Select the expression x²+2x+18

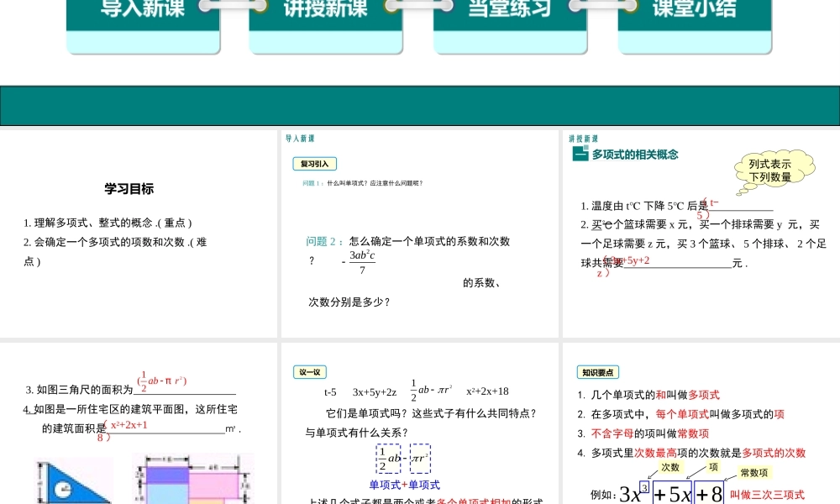(487, 391)
